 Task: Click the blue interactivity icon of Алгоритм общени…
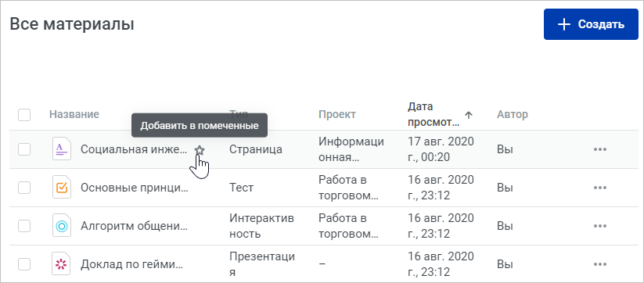click(62, 226)
